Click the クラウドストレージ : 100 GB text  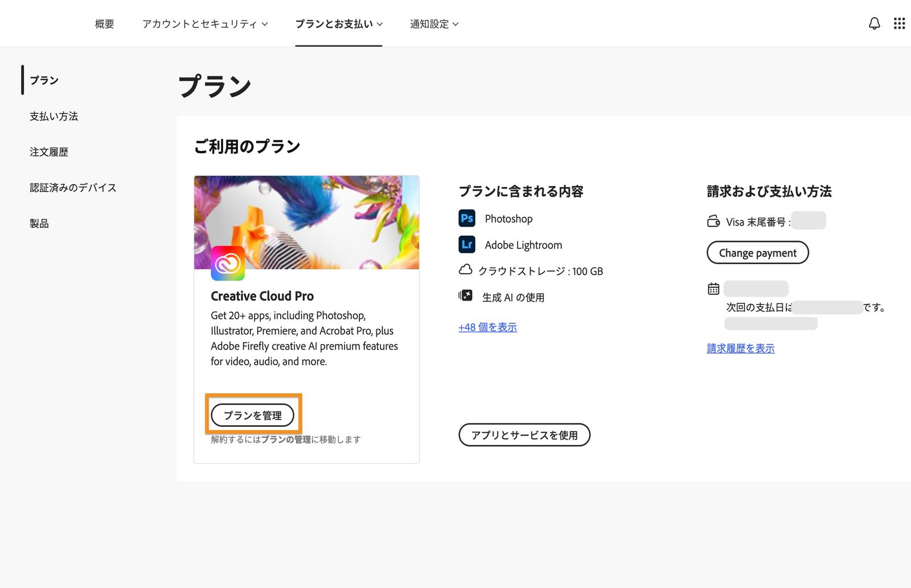(x=540, y=271)
